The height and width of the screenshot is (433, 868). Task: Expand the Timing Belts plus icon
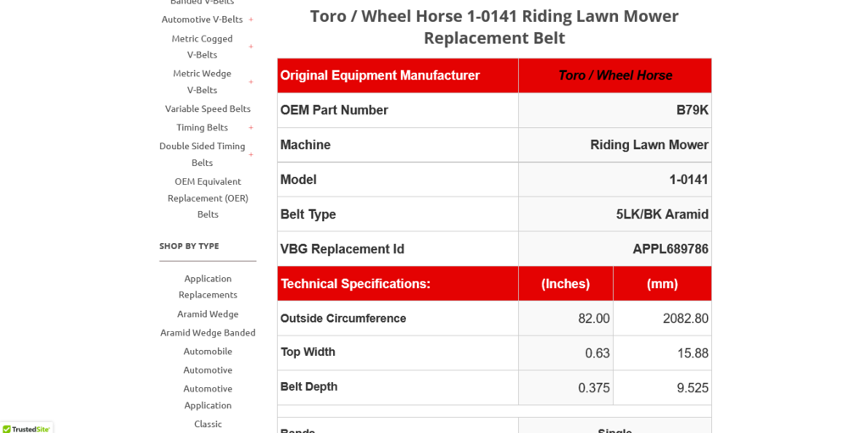pos(251,128)
